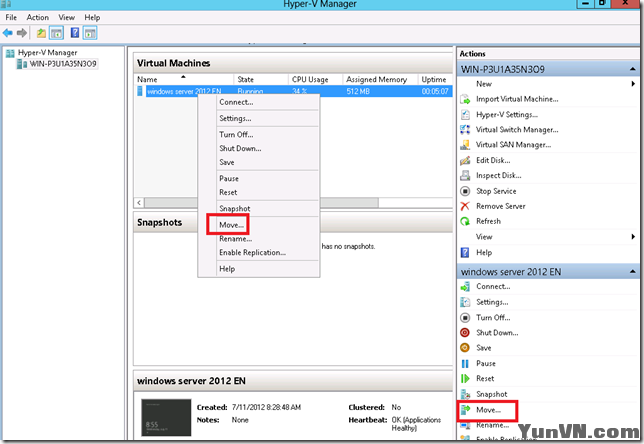
Task: Click the red Shut Down icon in Actions
Action: tap(465, 333)
